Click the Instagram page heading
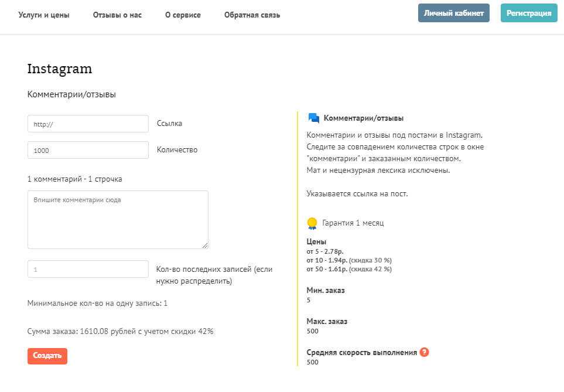Image resolution: width=564 pixels, height=392 pixels. 60,69
